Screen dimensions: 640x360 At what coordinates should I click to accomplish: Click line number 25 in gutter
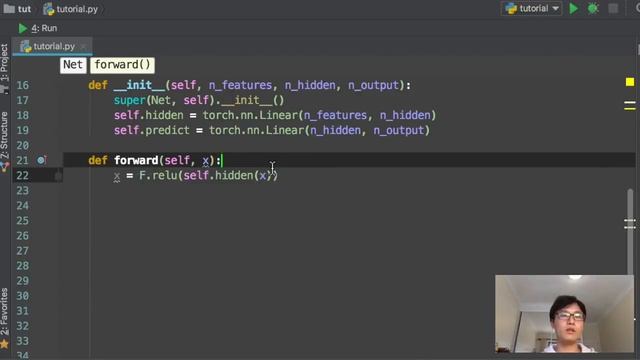coord(22,221)
